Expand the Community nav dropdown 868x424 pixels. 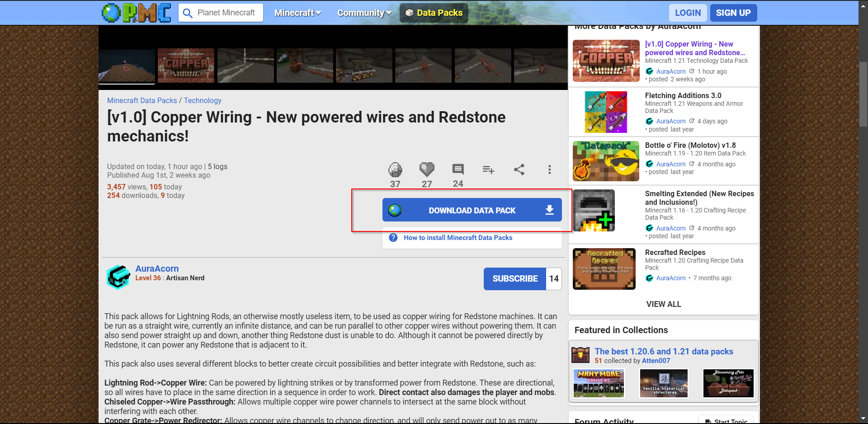tap(364, 13)
